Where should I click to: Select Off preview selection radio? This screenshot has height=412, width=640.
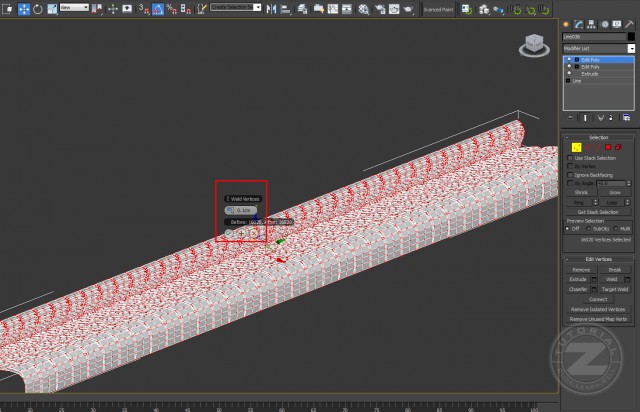click(567, 229)
